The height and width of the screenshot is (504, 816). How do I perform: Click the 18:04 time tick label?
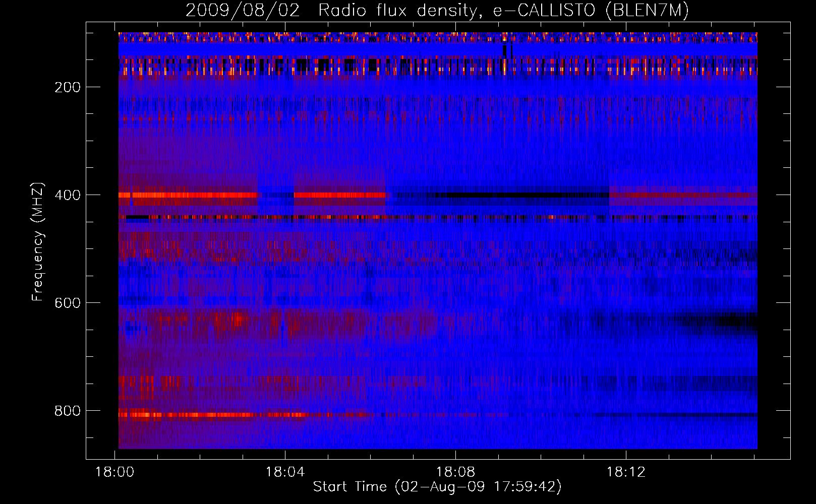click(x=285, y=472)
